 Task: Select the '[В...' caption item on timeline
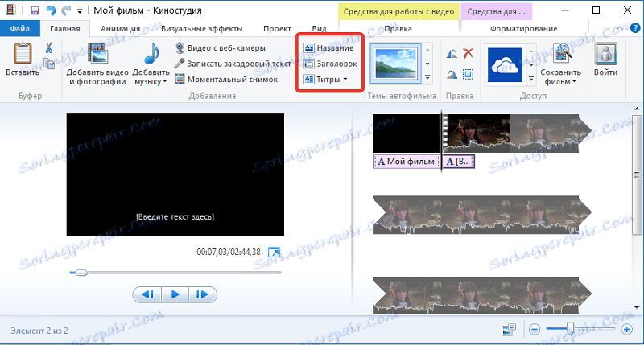pos(459,161)
